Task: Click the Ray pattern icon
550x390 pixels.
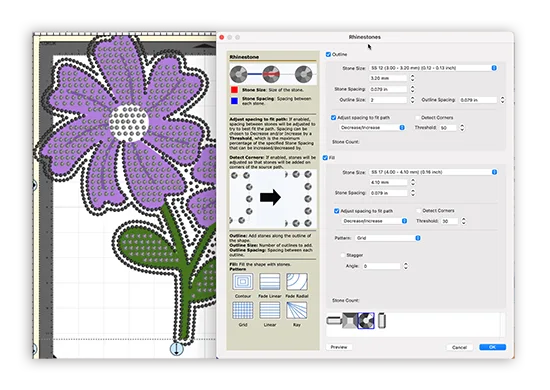Action: 297,310
